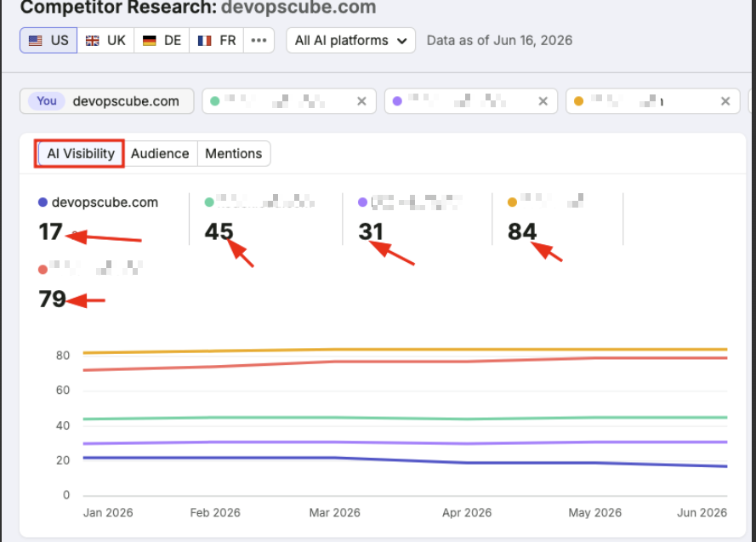Switch to the Mentions tab
This screenshot has width=756, height=542.
click(234, 154)
